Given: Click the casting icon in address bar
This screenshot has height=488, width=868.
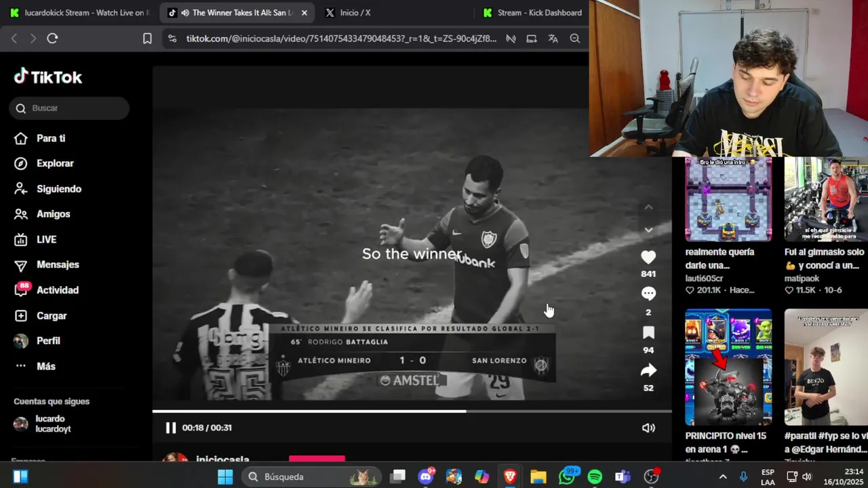Looking at the screenshot, I should [x=532, y=39].
